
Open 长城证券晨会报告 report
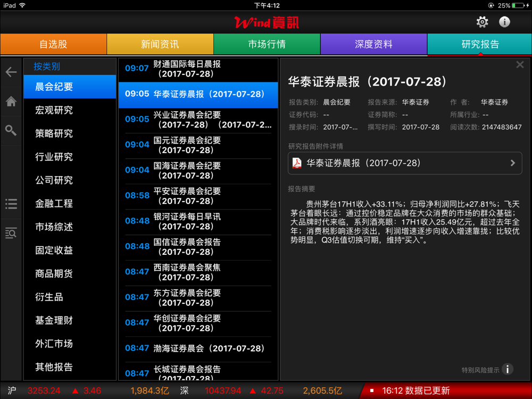click(198, 371)
